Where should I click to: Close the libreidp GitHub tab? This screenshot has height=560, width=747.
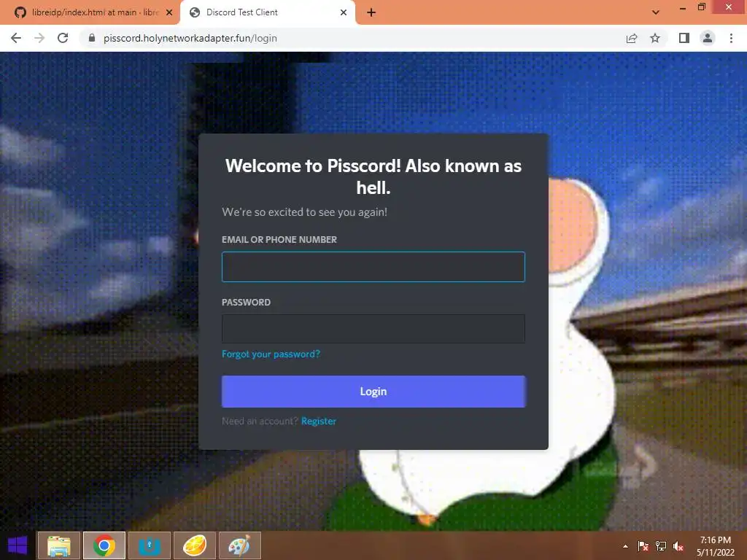(169, 12)
